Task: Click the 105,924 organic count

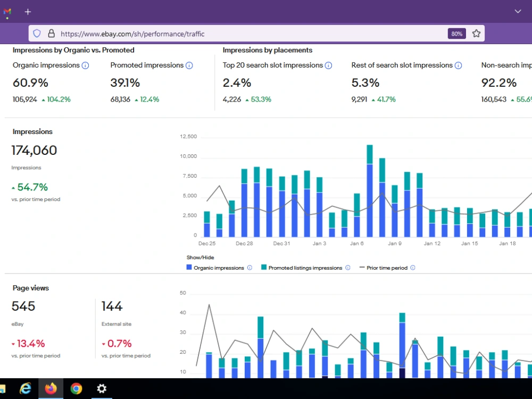Action: (x=25, y=99)
